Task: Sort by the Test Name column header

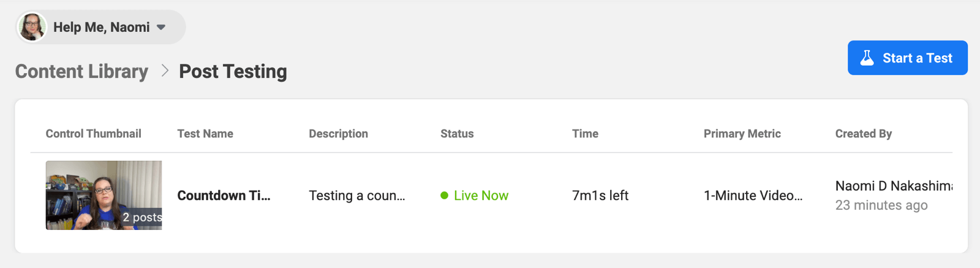Action: [205, 134]
